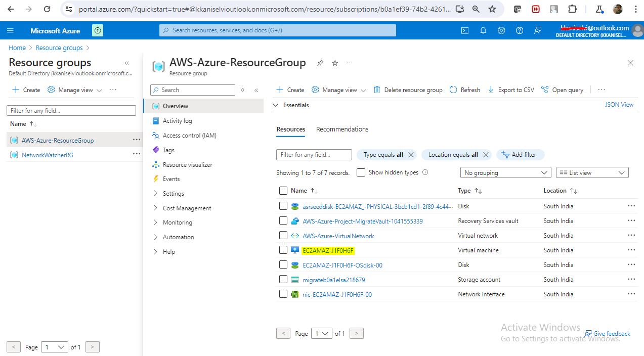Open the notifications bell icon
This screenshot has width=644, height=356.
[x=483, y=30]
